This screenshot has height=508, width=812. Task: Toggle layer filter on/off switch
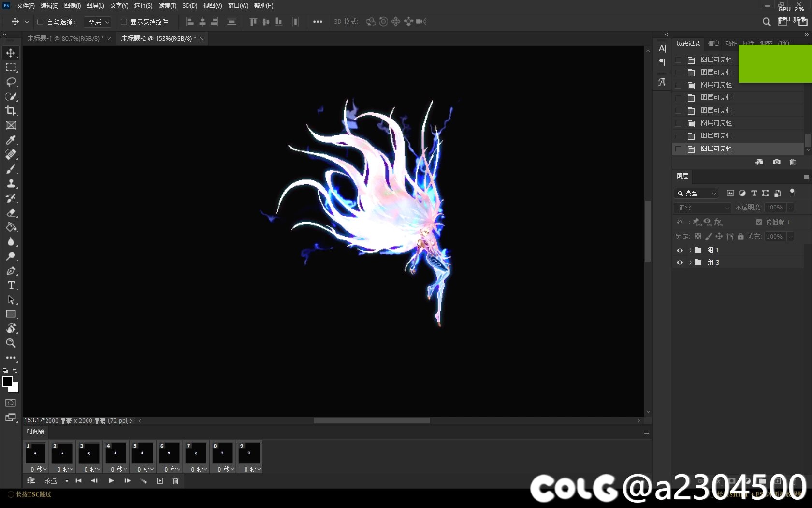[x=792, y=193]
